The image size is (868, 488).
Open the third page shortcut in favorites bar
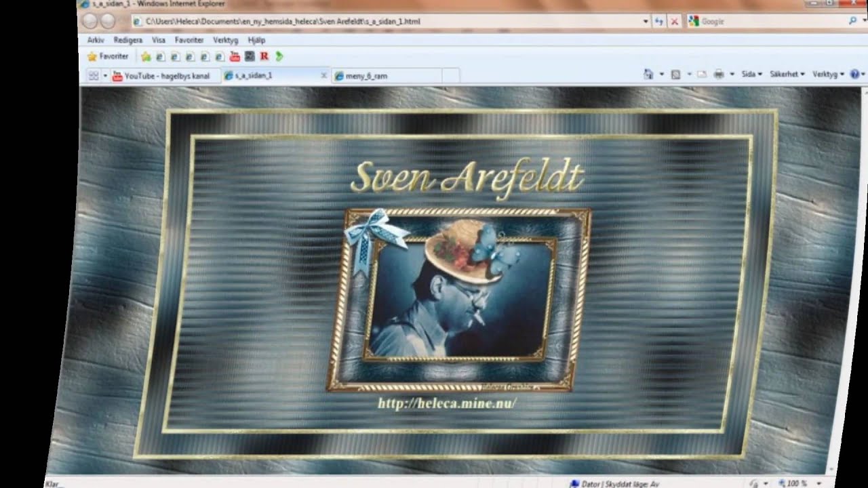(x=191, y=57)
